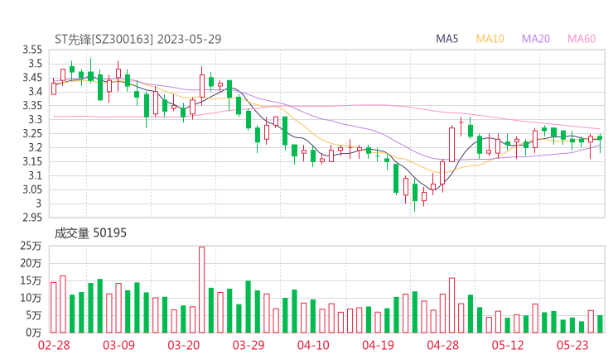613x364 pixels.
Task: Click the 02-28 date label
Action: [x=54, y=345]
